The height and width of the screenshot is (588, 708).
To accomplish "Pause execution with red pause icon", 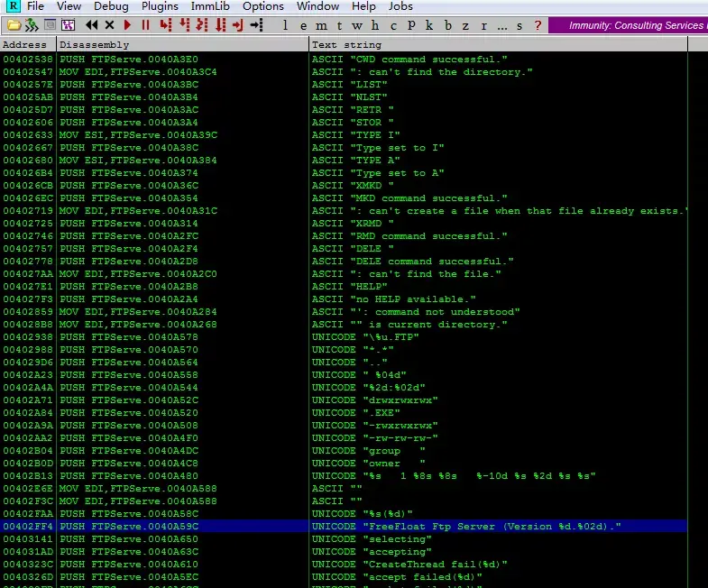I will click(x=145, y=25).
